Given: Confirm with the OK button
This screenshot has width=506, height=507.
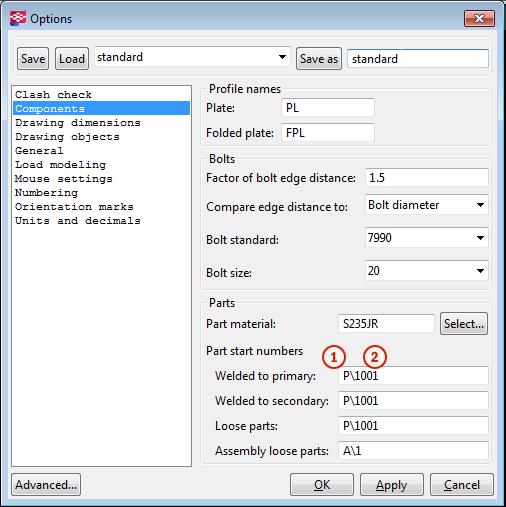Looking at the screenshot, I should coord(322,485).
